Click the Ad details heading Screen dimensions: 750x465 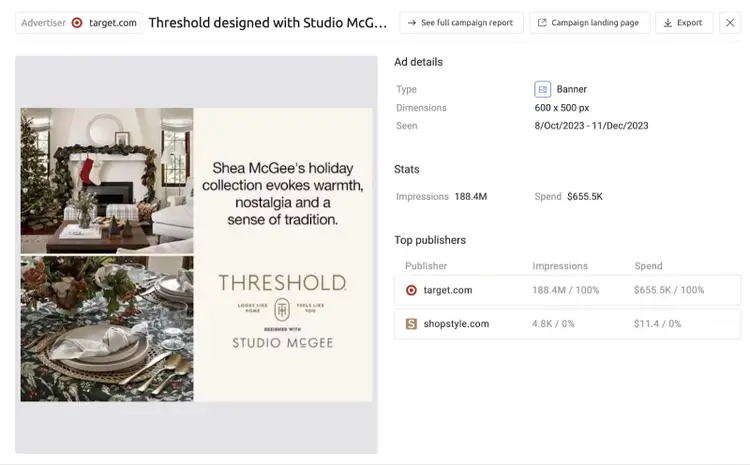point(418,62)
